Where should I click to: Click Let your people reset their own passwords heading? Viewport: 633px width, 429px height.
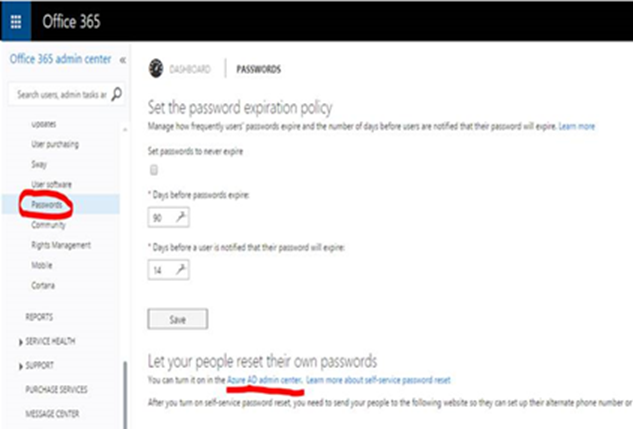coord(262,361)
